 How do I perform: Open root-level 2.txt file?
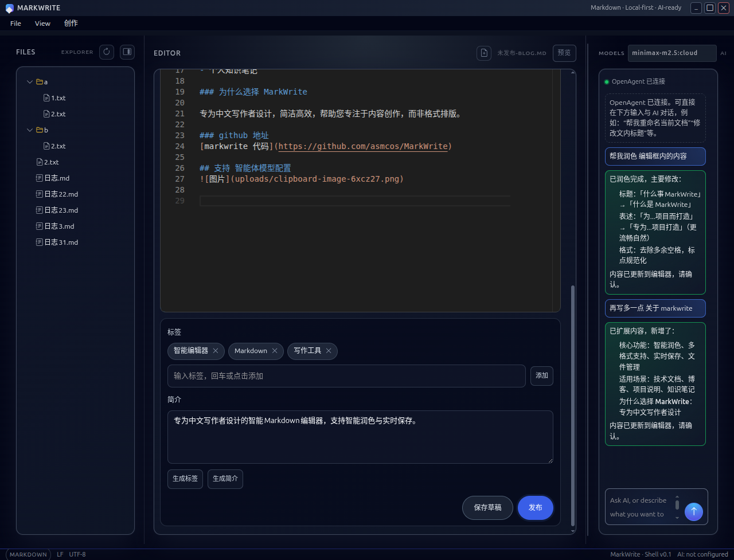48,162
